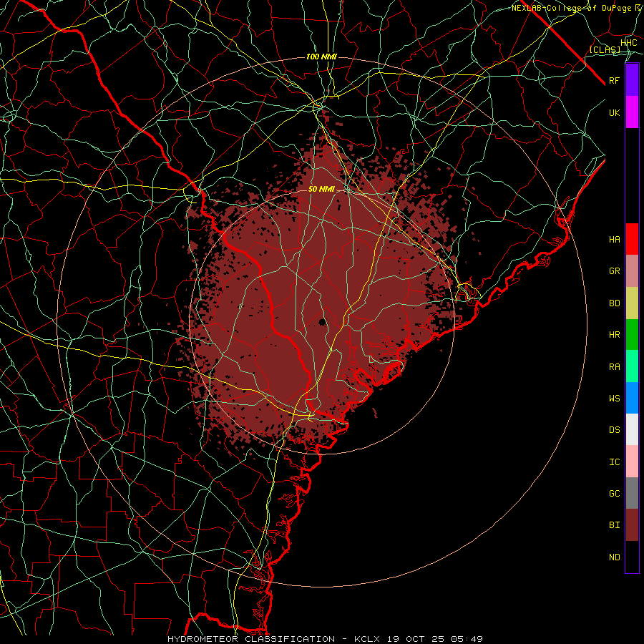Click the RF legend label
The image size is (644, 644).
tap(615, 81)
